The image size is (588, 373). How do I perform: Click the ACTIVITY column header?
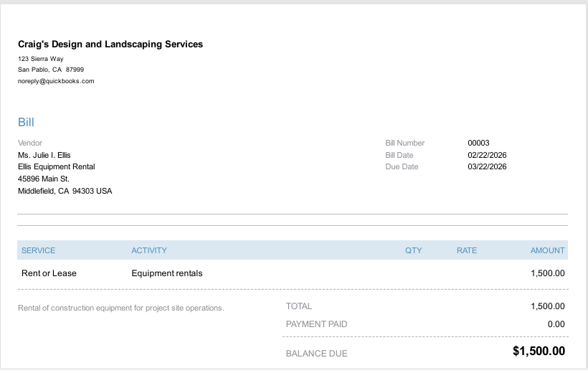[x=149, y=250]
